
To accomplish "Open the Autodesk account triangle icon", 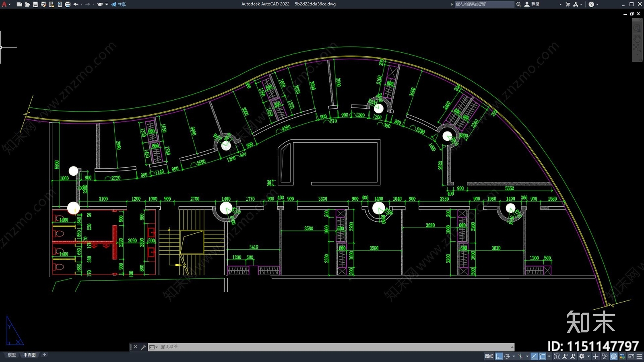I will 576,4.
